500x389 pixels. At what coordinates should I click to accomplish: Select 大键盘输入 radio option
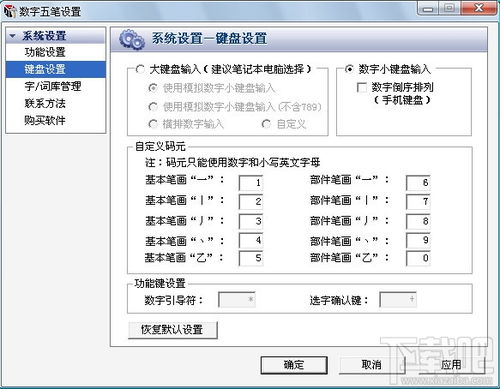click(x=140, y=69)
